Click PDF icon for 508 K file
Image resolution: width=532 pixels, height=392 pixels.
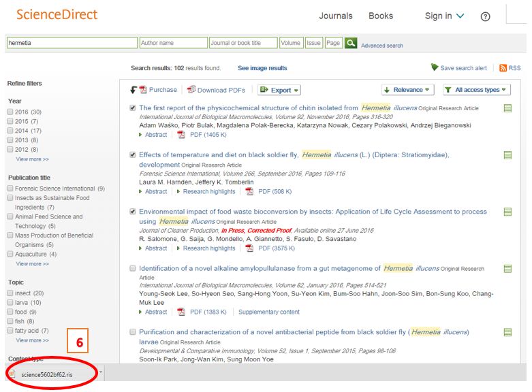click(249, 192)
